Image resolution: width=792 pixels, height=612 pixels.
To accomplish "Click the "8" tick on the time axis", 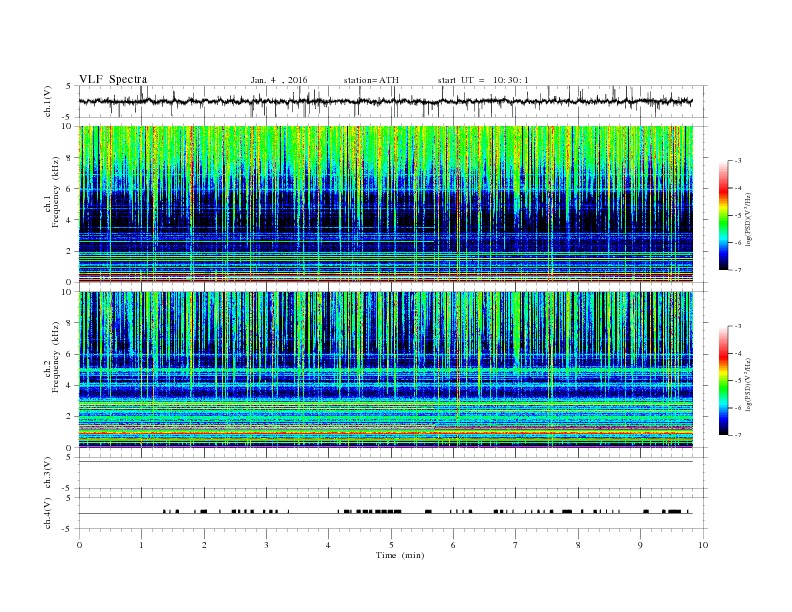I will pyautogui.click(x=578, y=545).
